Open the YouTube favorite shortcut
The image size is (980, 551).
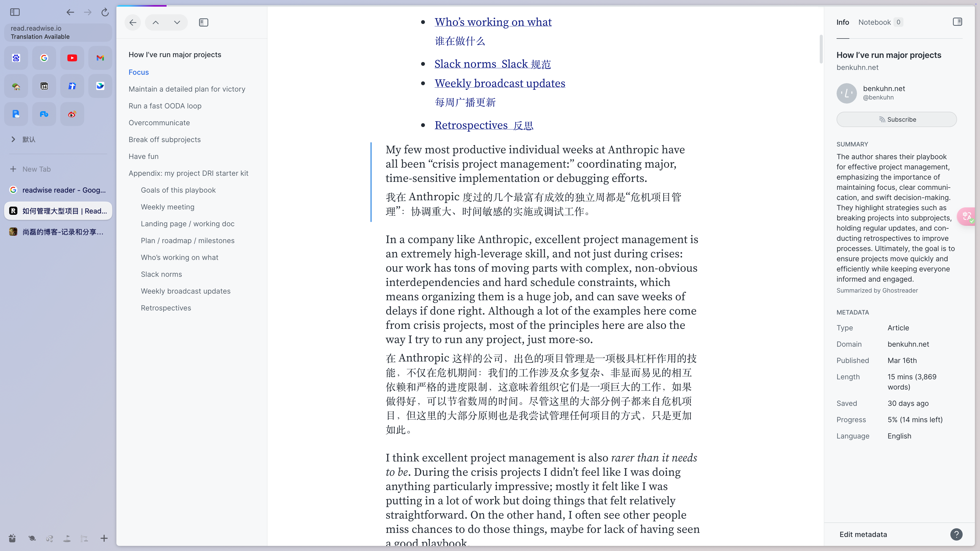tap(72, 58)
